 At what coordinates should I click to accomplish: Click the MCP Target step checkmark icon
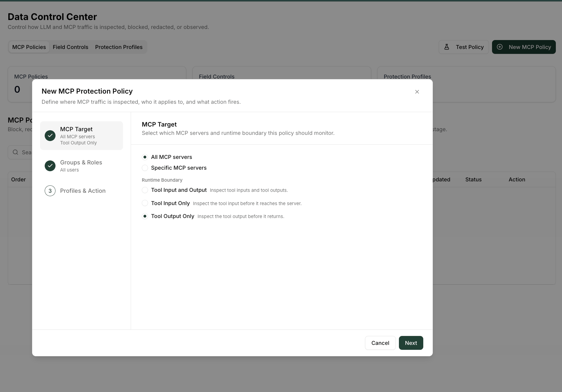point(50,135)
